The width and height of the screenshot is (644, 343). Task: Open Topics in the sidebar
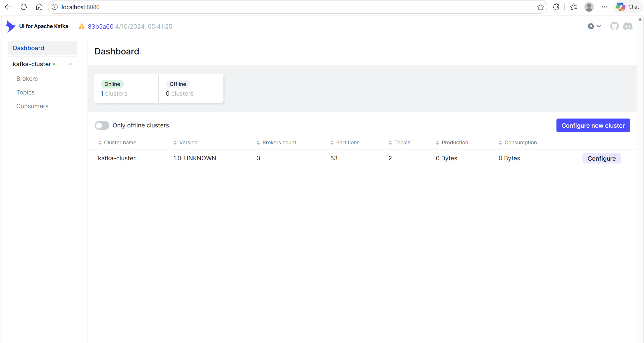[25, 92]
